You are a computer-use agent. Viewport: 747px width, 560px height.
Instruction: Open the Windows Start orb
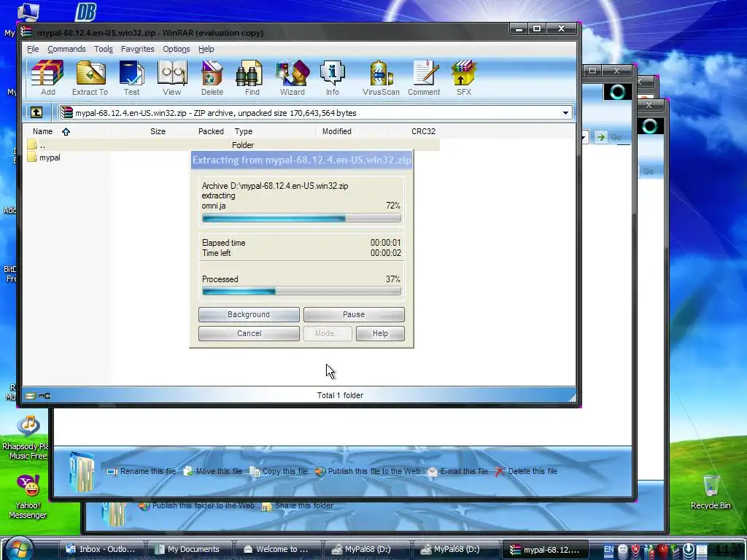19,548
